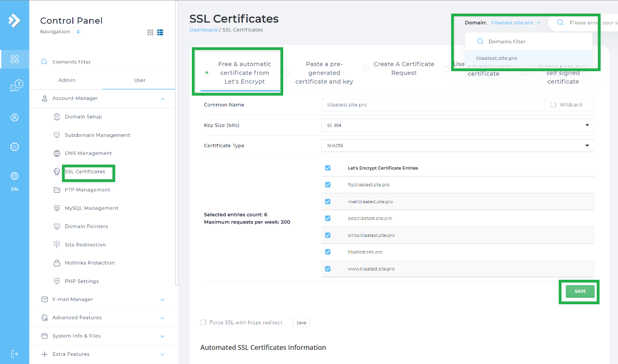Click the Domain Setup icon
The width and height of the screenshot is (618, 364).
tap(57, 117)
